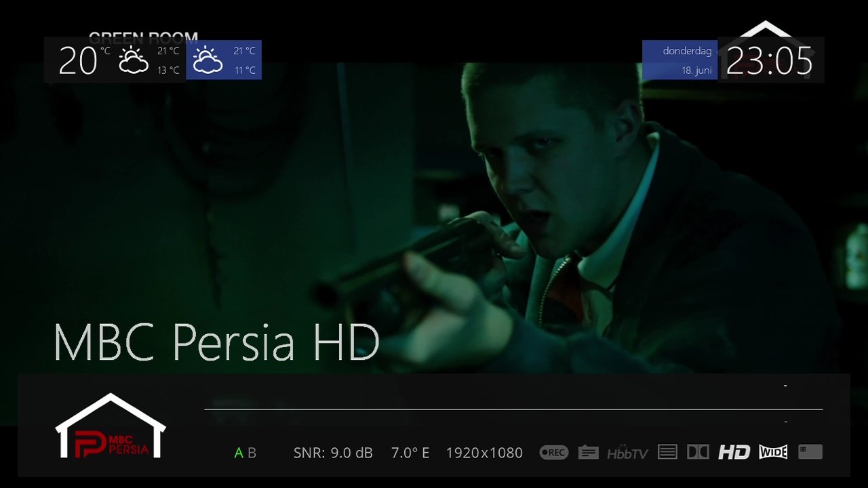Click the donderdag day label
868x488 pixels.
point(687,51)
